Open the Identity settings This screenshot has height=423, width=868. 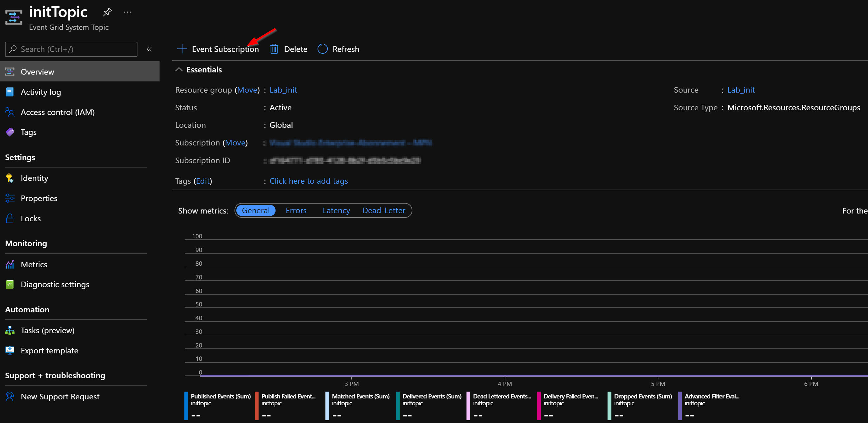coord(35,178)
